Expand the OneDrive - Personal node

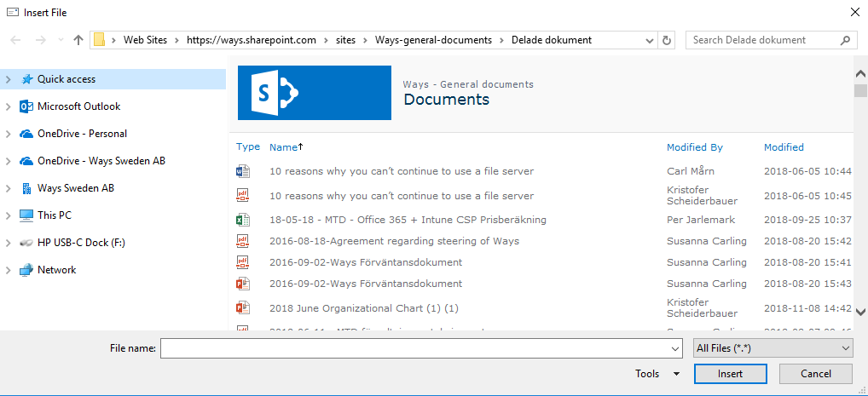(8, 134)
